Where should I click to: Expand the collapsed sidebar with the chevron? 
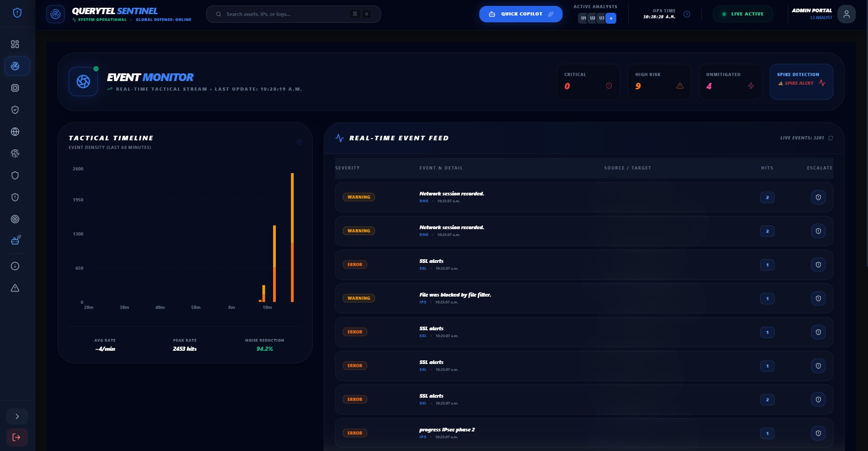17,416
